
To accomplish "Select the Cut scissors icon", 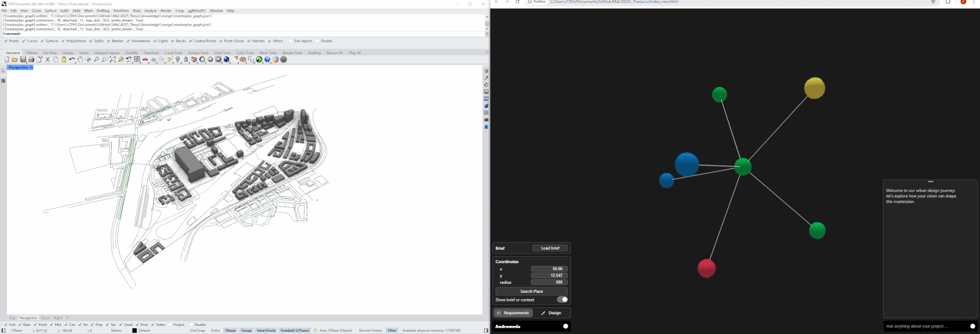I will click(x=48, y=59).
